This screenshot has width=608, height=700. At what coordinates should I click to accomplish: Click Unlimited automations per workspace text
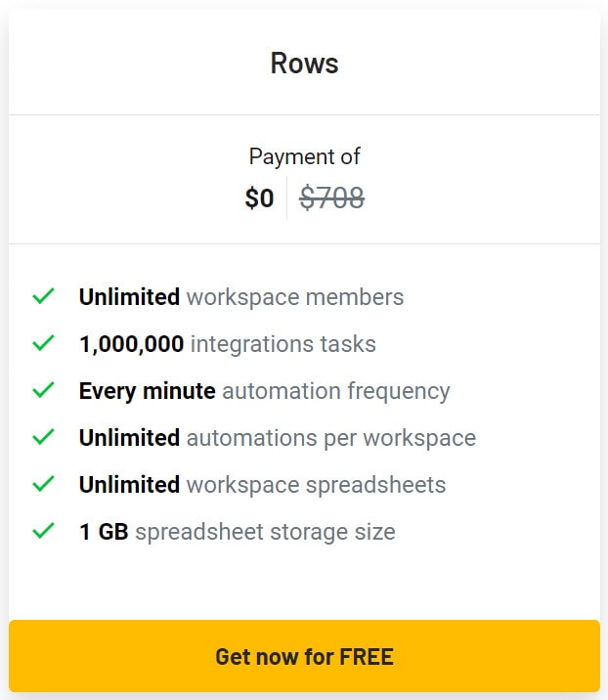point(278,438)
